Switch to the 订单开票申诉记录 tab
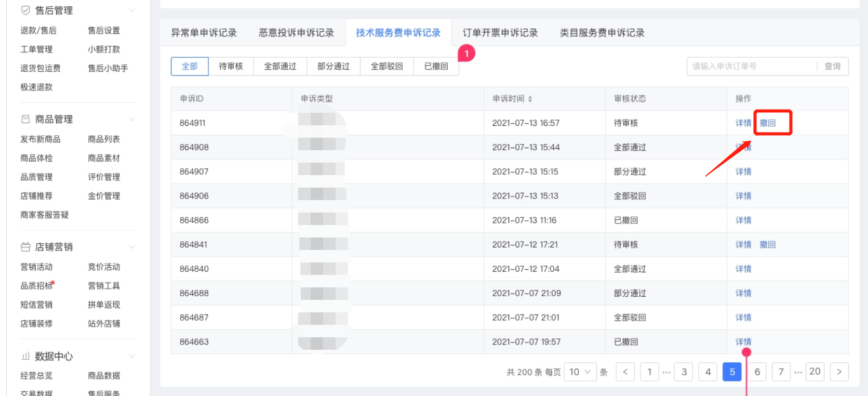Screen dimensions: 868x396 coord(500,33)
